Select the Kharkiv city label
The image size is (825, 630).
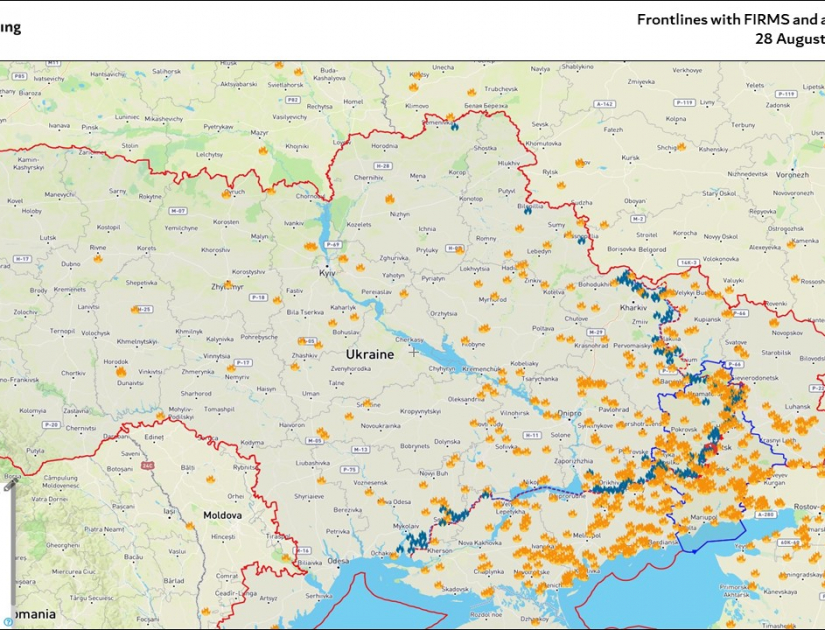click(633, 307)
